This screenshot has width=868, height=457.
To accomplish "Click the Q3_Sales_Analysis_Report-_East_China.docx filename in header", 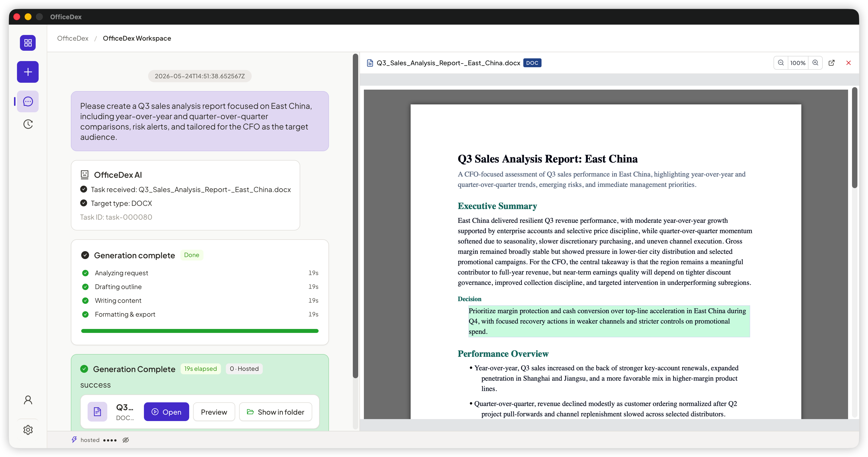I will 448,63.
